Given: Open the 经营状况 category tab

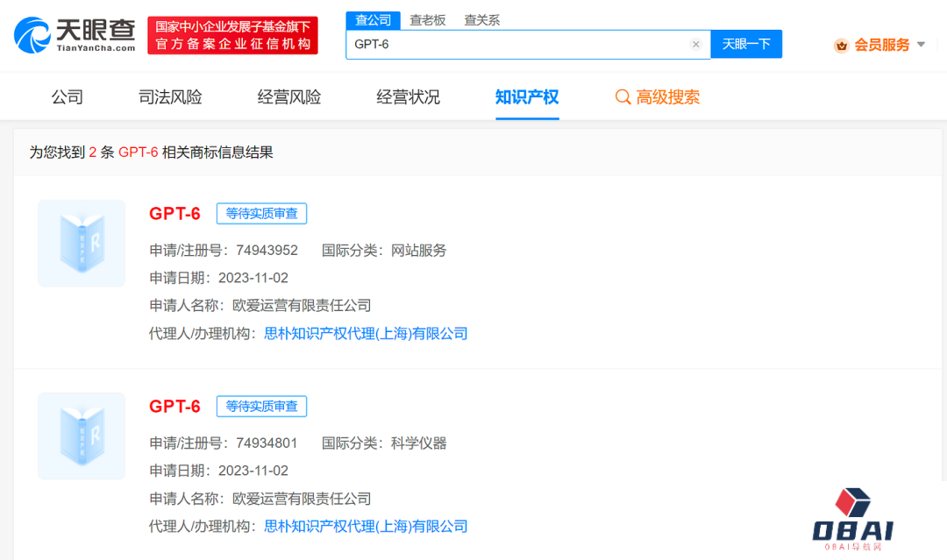Looking at the screenshot, I should [408, 97].
